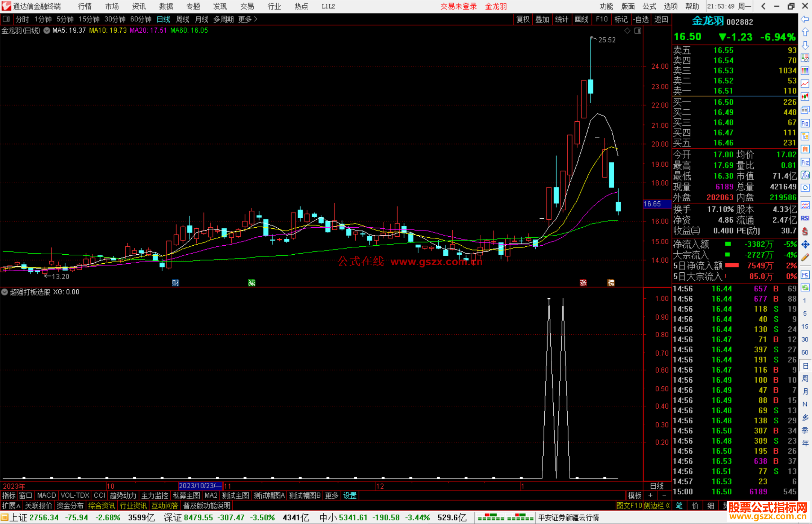
Task: Click the f(x) formula icon in sidebar
Action: pyautogui.click(x=805, y=175)
